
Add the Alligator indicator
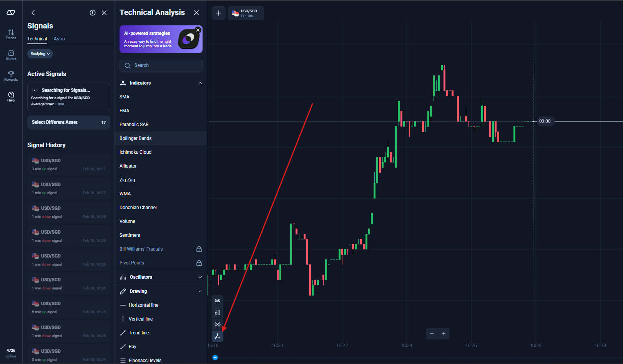(x=161, y=166)
